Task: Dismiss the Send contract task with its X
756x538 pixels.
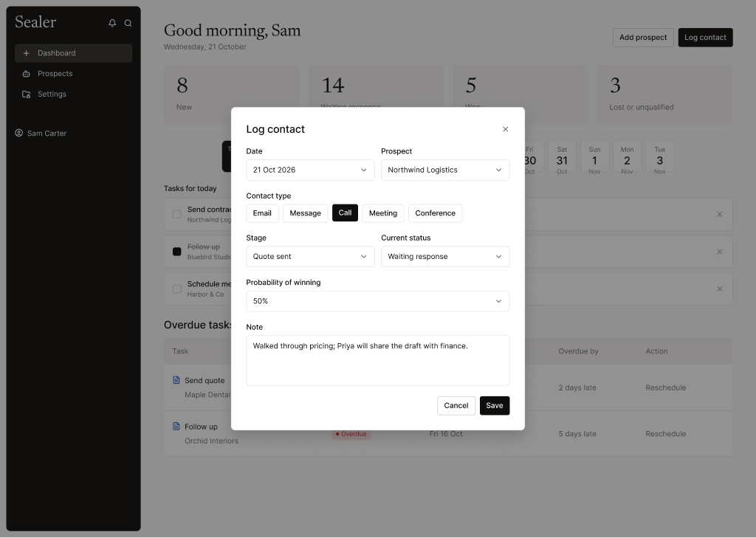Action: [x=719, y=215]
